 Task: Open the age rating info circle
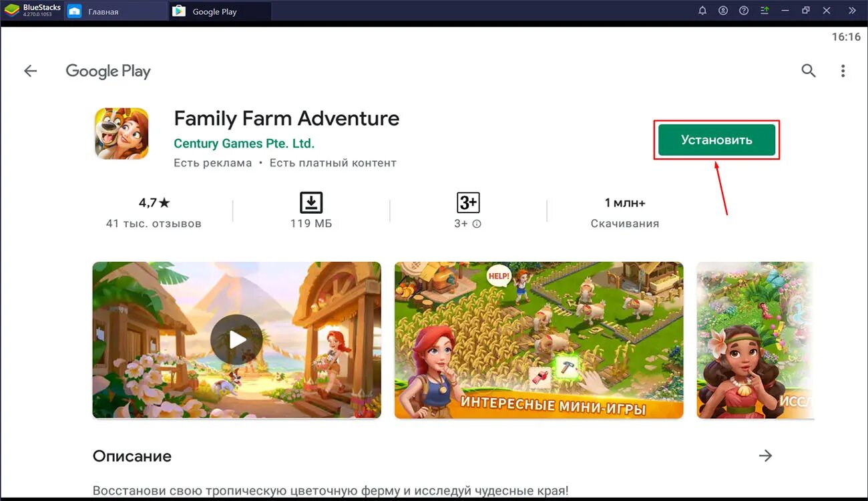point(477,224)
